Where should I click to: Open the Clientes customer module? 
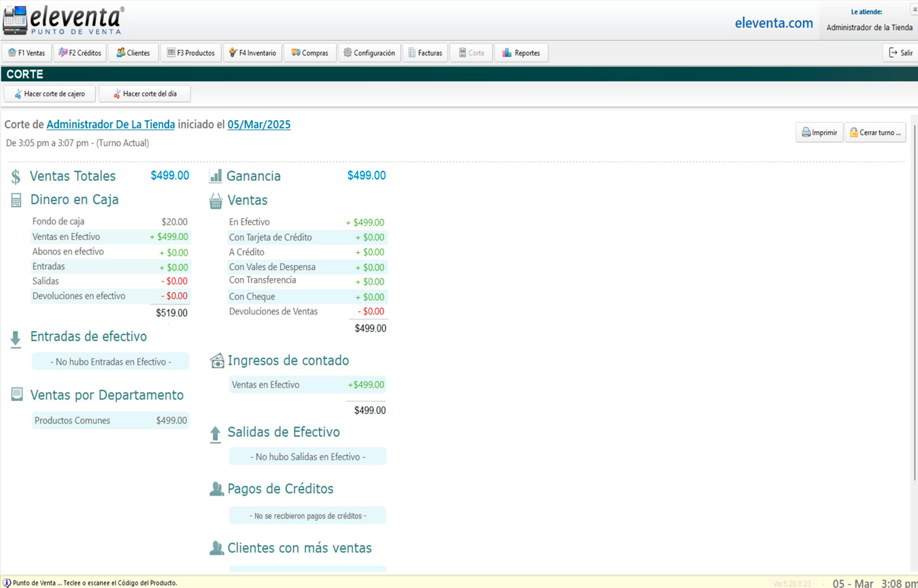[133, 52]
